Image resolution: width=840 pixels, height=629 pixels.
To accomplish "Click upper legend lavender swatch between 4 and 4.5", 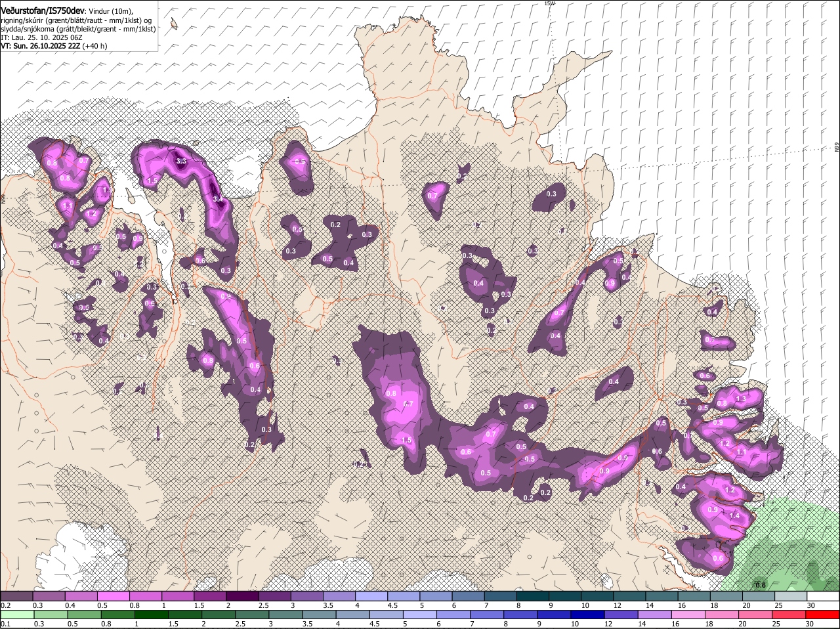I will click(370, 596).
